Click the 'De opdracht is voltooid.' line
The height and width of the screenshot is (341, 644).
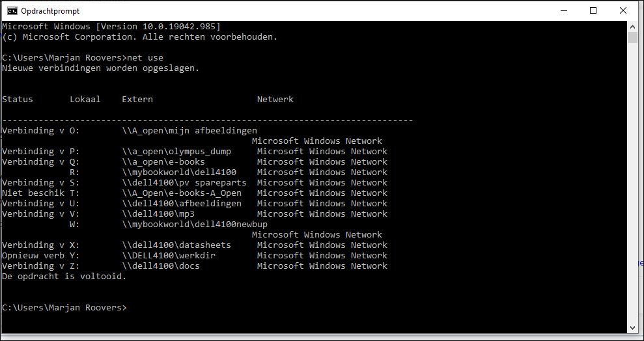pos(64,277)
